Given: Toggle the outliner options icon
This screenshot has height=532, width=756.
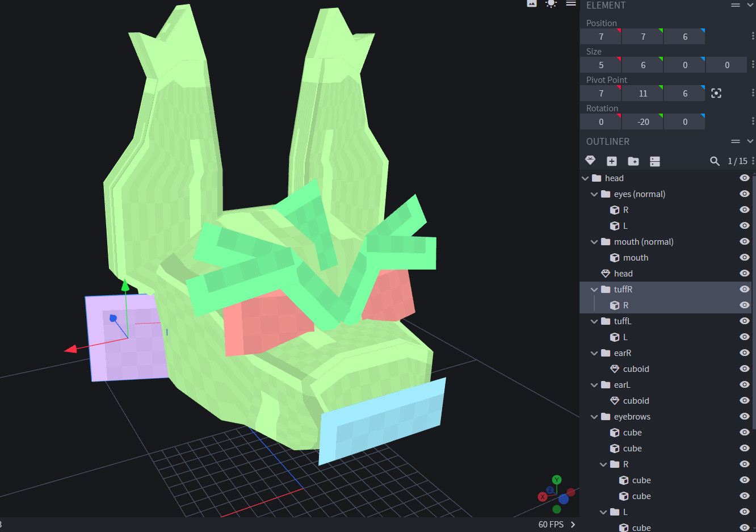Looking at the screenshot, I should tap(655, 161).
